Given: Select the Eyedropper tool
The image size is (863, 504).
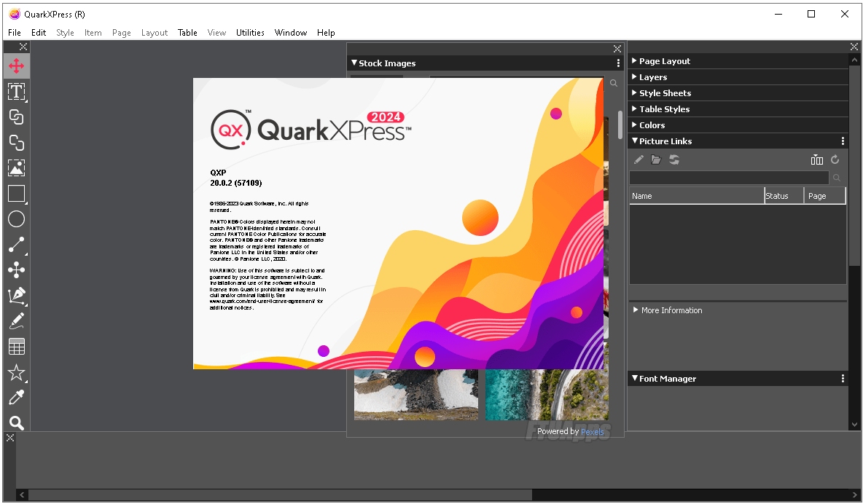Looking at the screenshot, I should pos(17,397).
